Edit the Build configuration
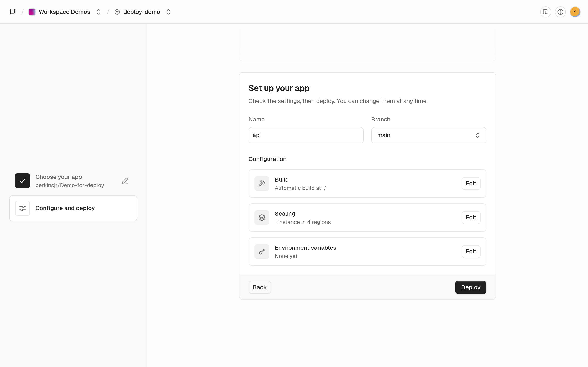 [471, 183]
